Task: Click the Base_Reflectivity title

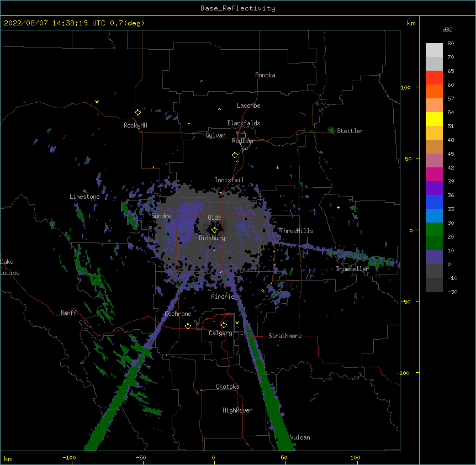Action: (238, 8)
